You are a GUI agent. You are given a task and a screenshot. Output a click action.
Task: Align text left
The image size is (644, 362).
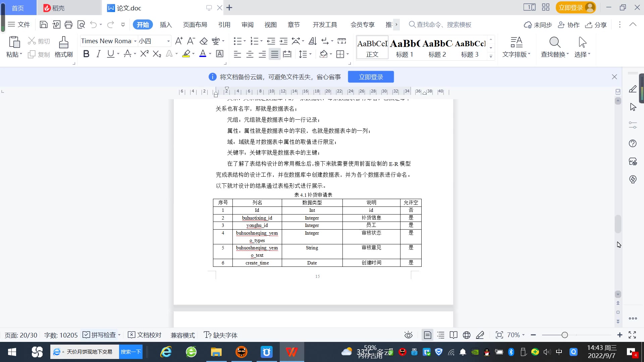point(237,54)
